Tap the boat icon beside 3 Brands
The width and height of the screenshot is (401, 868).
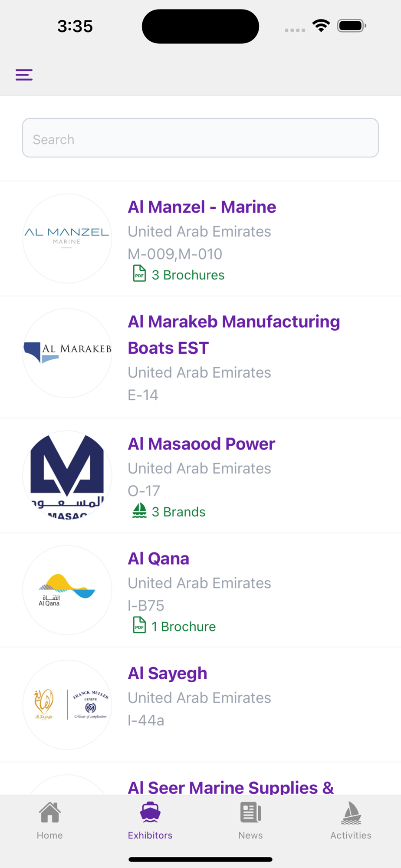tap(139, 510)
